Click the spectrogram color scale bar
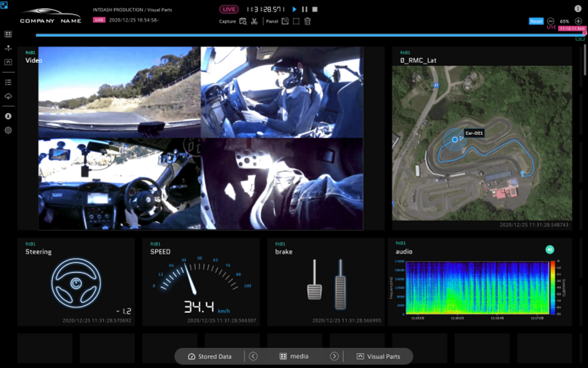Viewport: 588px width, 368px height. pos(552,288)
